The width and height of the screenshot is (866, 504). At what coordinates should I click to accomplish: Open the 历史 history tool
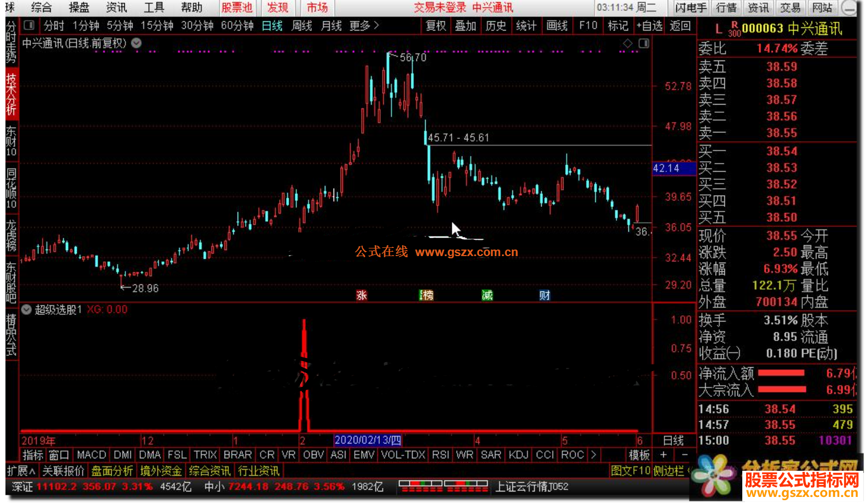point(495,25)
